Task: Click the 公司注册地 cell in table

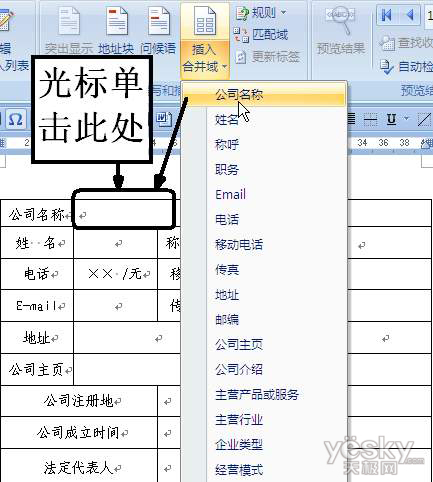Action: pyautogui.click(x=79, y=401)
